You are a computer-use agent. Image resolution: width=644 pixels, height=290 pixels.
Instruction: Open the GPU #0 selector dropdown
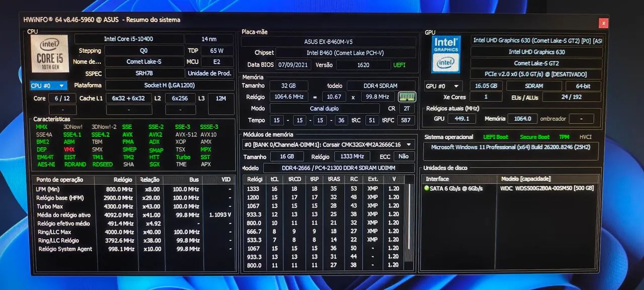[x=443, y=86]
